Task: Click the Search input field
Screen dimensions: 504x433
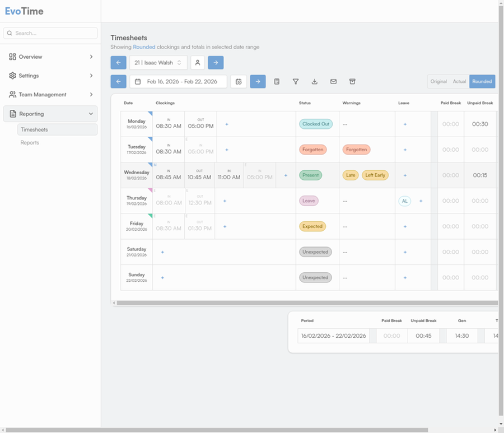Action: pos(50,33)
